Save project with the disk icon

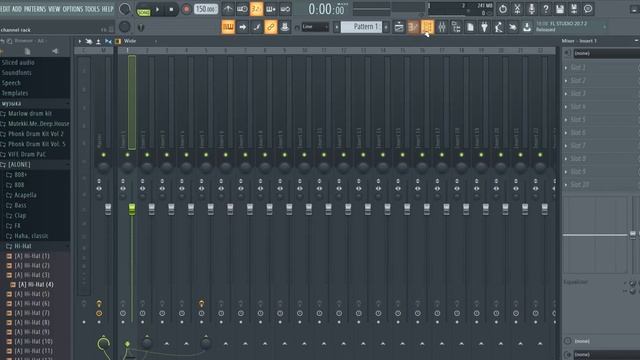coord(560,9)
